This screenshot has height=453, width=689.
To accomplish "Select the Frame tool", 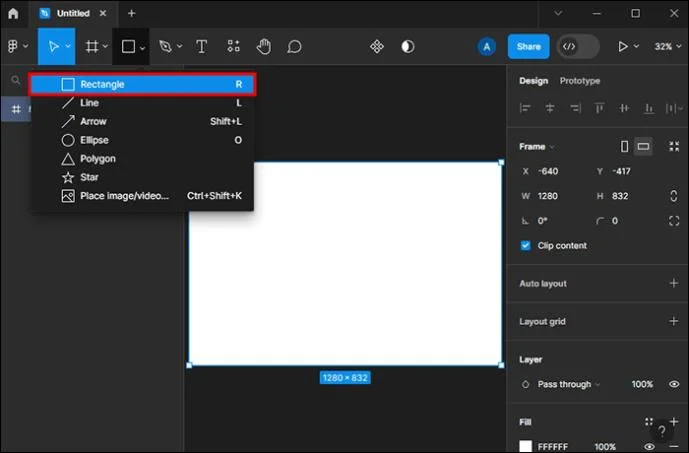I will click(x=92, y=47).
